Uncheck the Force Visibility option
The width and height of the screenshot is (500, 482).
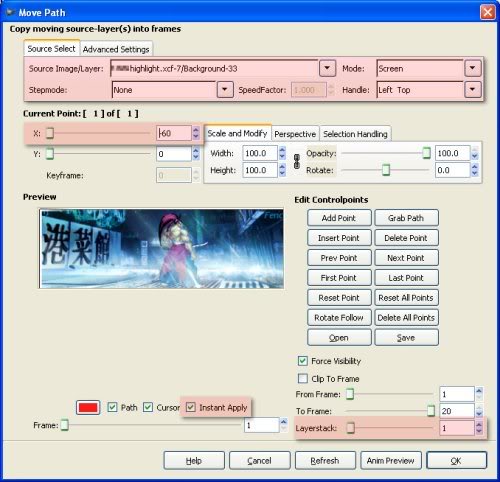303,361
